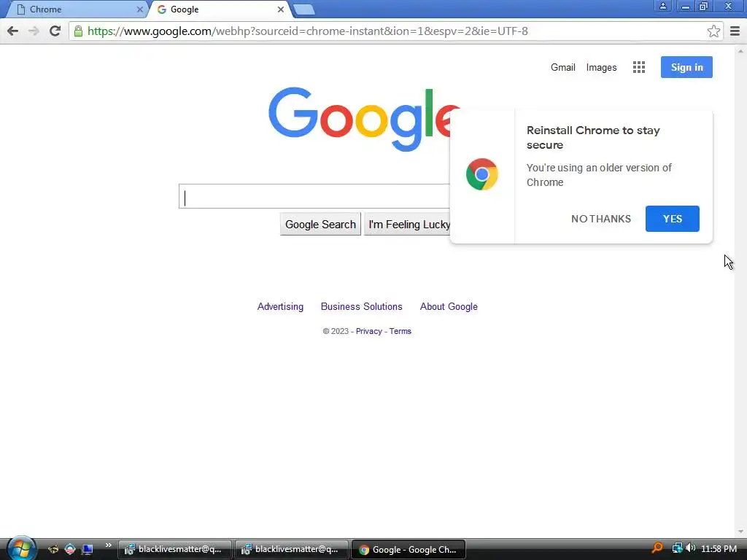Open the Chrome user profile button

(x=662, y=6)
